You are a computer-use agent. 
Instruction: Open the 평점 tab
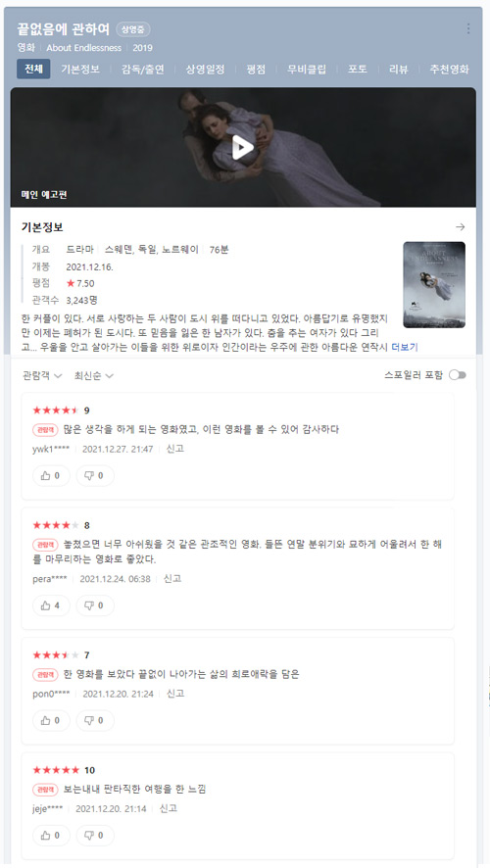pos(255,70)
